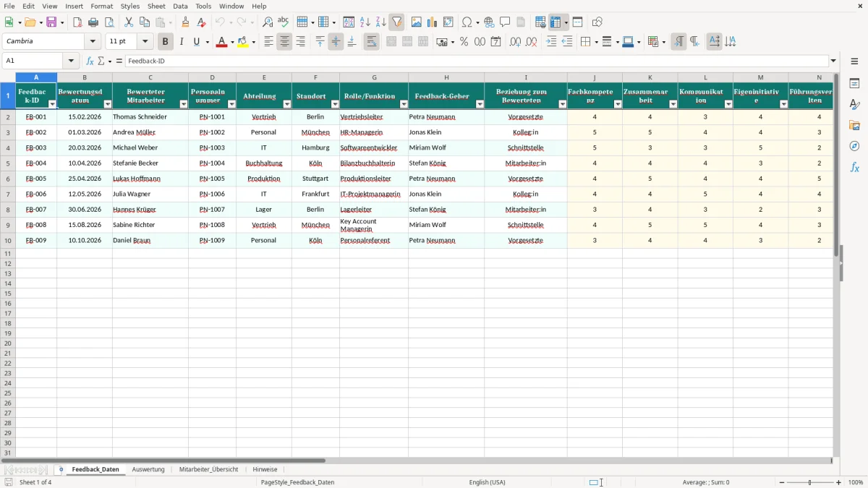Open the Sheet menu
868x488 pixels.
156,6
